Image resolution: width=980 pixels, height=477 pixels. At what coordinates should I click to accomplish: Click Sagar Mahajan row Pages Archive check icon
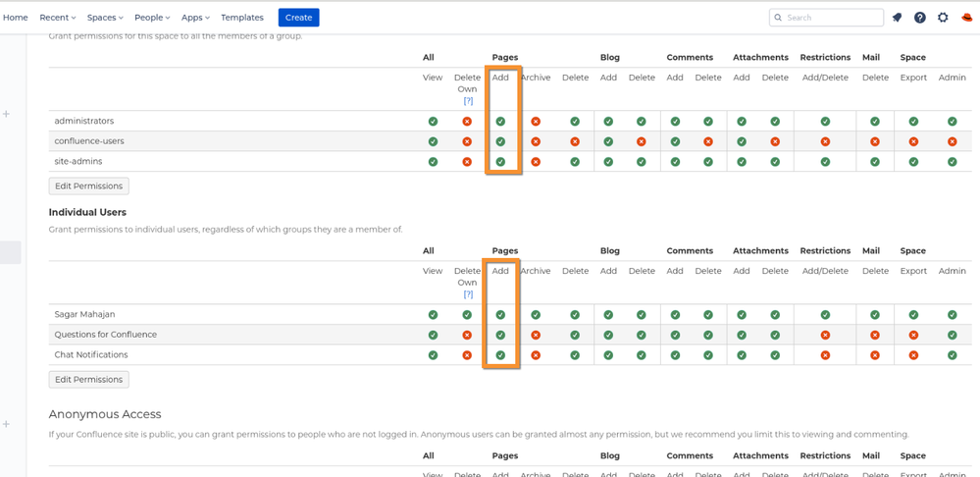point(536,315)
